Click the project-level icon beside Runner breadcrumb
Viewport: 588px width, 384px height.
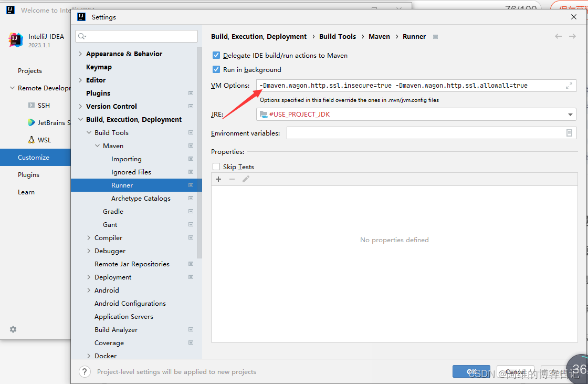435,37
